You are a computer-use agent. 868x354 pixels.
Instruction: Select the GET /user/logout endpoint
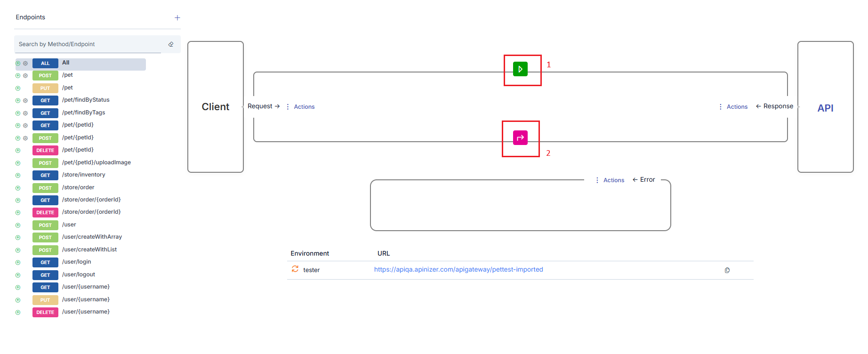pos(79,275)
